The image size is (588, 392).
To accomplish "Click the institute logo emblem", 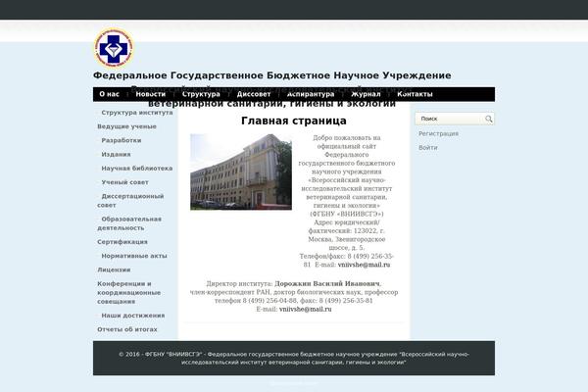I will coord(114,48).
